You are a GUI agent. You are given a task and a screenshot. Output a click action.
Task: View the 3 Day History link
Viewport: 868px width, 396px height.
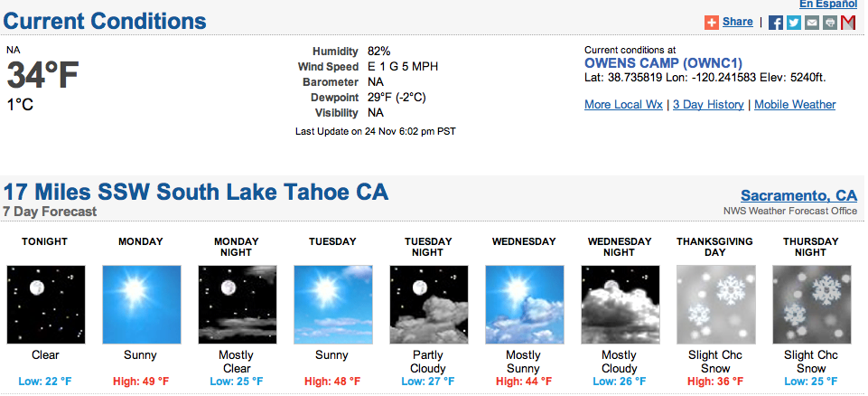click(708, 105)
